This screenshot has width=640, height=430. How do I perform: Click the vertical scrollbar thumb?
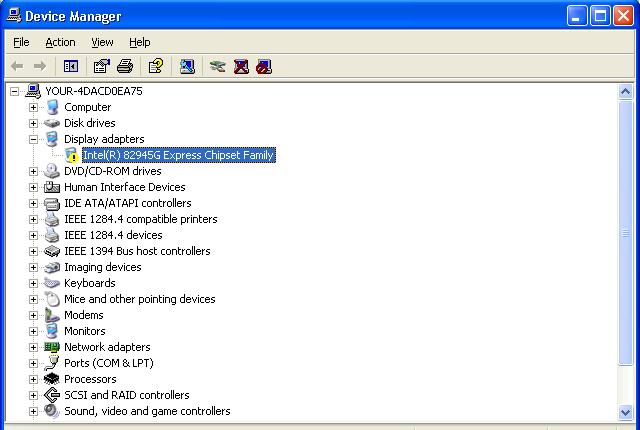click(625, 233)
